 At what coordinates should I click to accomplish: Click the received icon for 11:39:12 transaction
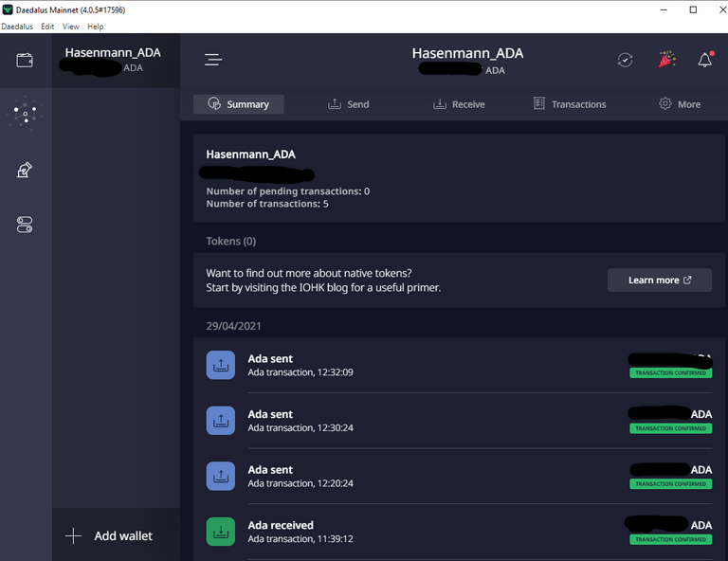click(x=221, y=532)
